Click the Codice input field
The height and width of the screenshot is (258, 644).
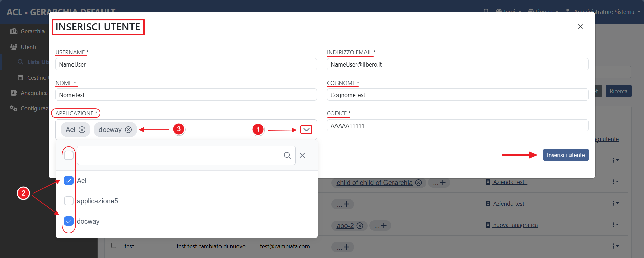click(457, 126)
